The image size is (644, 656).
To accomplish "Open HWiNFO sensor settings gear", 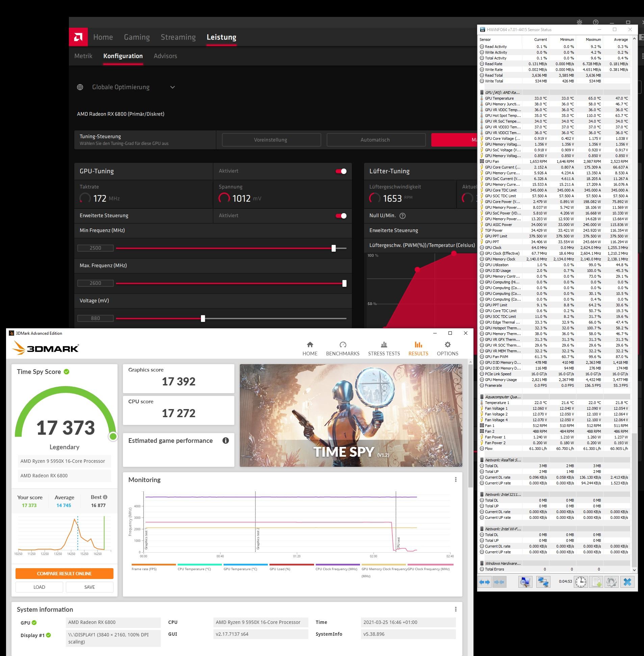I will pyautogui.click(x=611, y=582).
